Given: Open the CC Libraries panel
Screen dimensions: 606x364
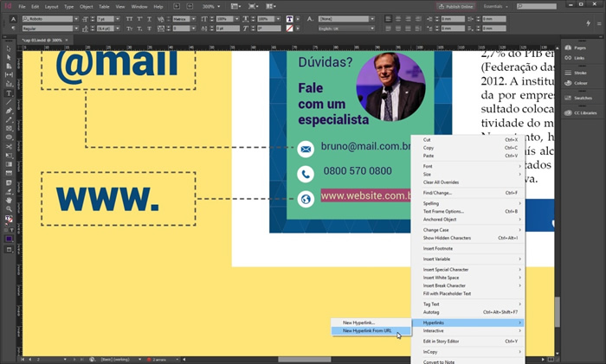Looking at the screenshot, I should (x=584, y=113).
